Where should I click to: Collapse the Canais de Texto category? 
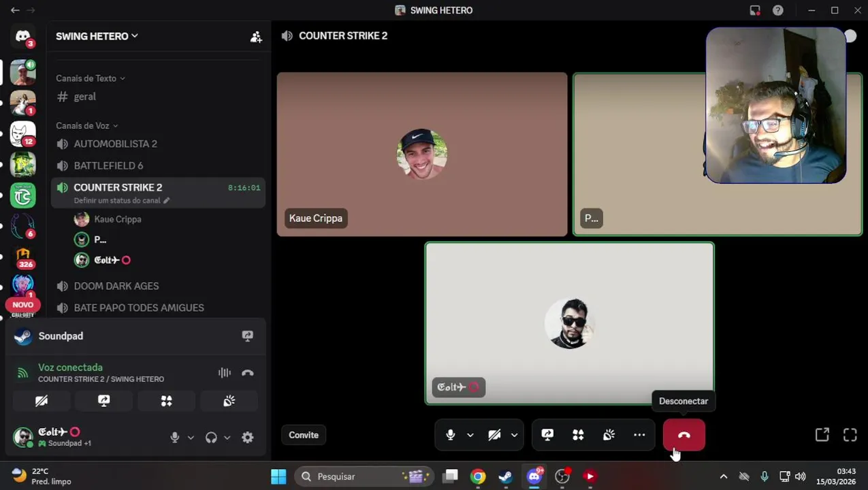tap(91, 78)
